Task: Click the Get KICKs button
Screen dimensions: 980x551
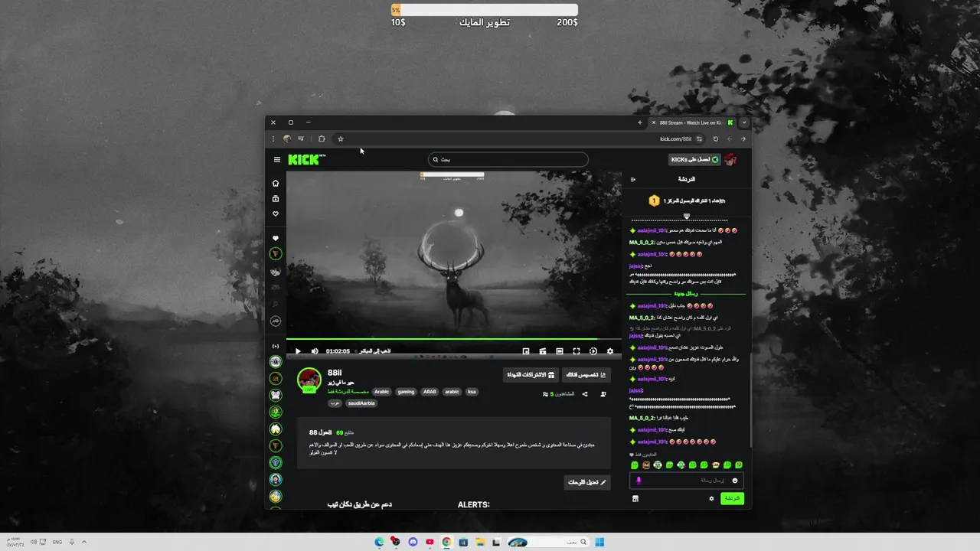Action: pyautogui.click(x=695, y=159)
